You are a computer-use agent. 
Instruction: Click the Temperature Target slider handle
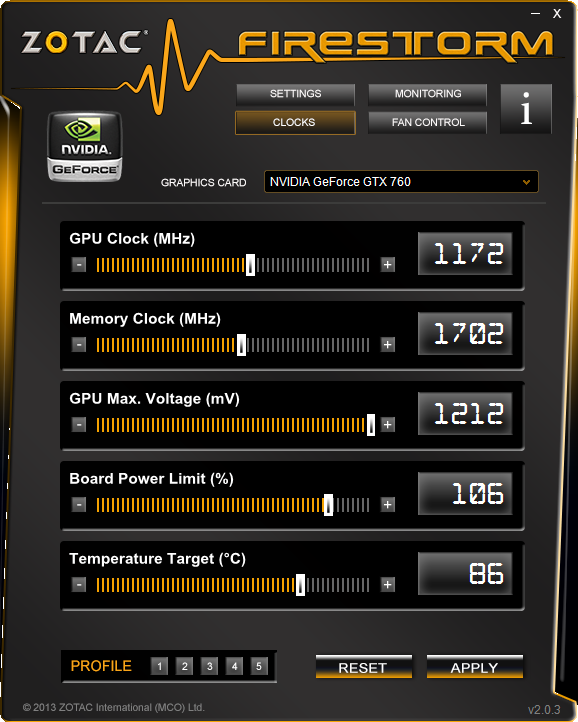[300, 585]
